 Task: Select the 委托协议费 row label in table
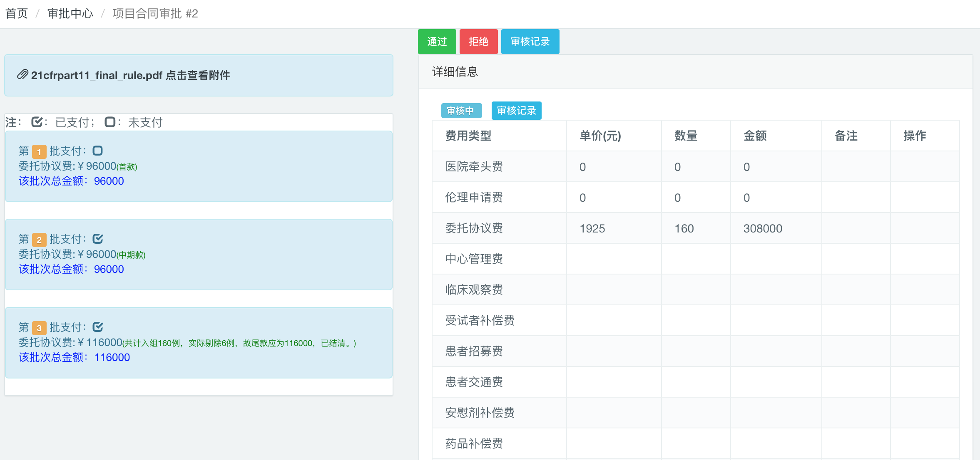tap(474, 228)
